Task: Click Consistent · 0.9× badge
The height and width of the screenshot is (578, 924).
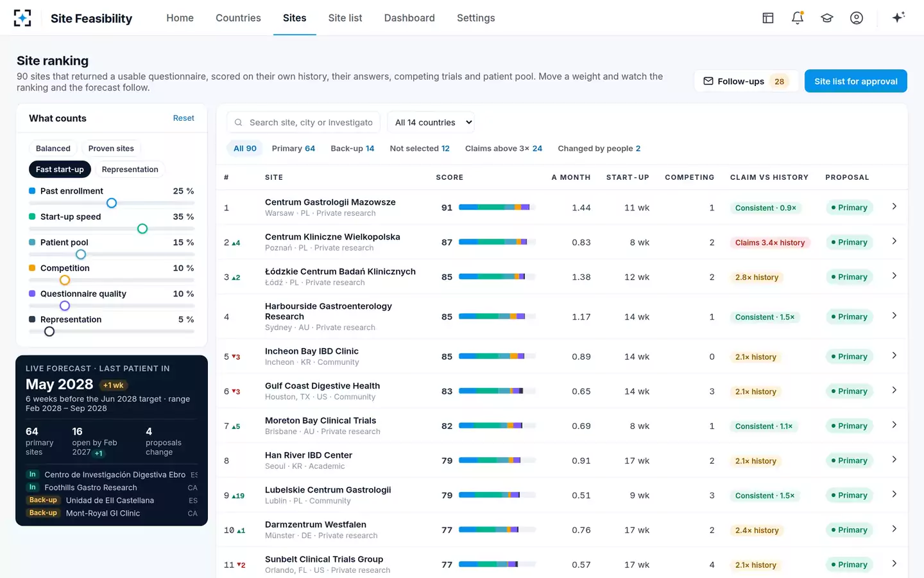Action: click(x=766, y=208)
